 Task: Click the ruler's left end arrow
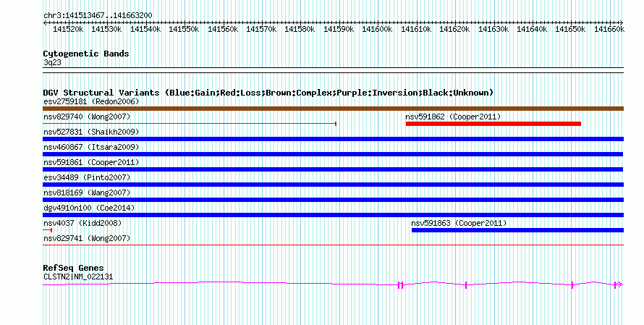tap(45, 23)
